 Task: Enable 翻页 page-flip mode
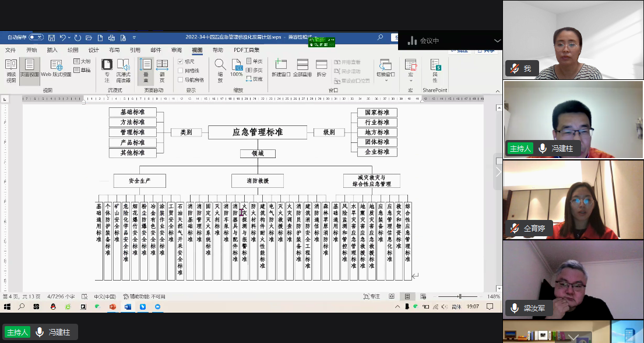[161, 70]
